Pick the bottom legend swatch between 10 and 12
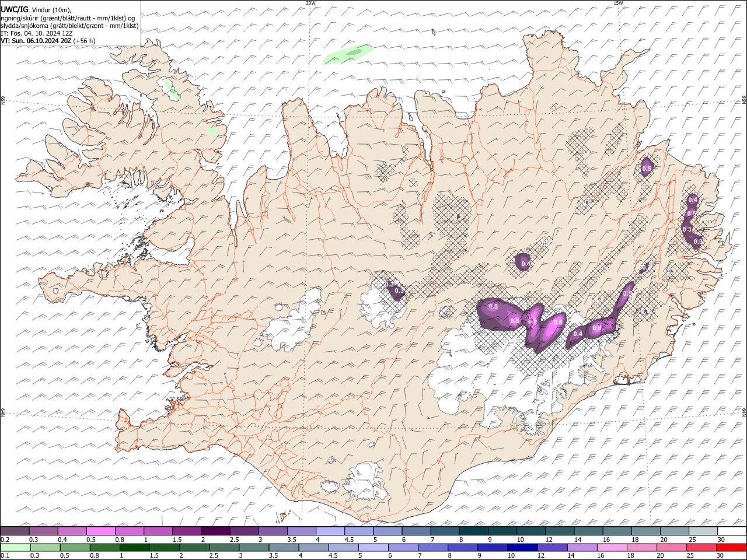The image size is (747, 560). point(522,547)
